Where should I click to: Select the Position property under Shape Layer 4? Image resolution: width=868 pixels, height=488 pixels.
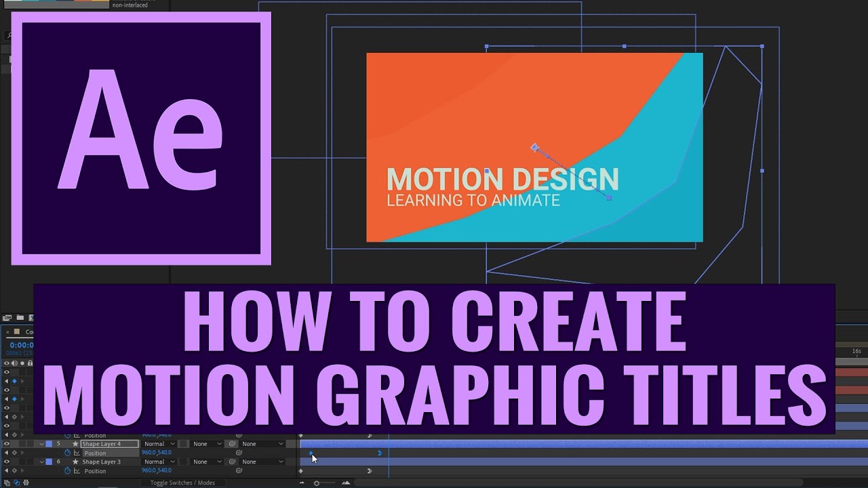95,453
